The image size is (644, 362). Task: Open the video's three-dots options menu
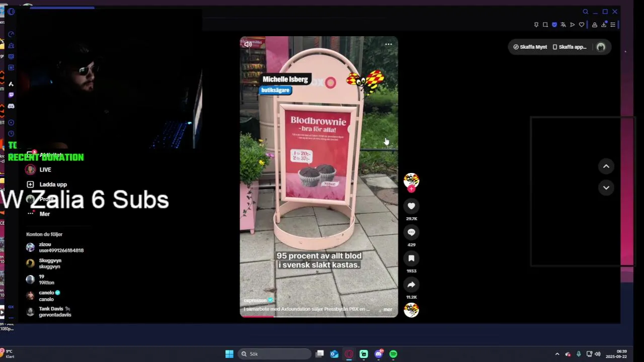point(388,44)
